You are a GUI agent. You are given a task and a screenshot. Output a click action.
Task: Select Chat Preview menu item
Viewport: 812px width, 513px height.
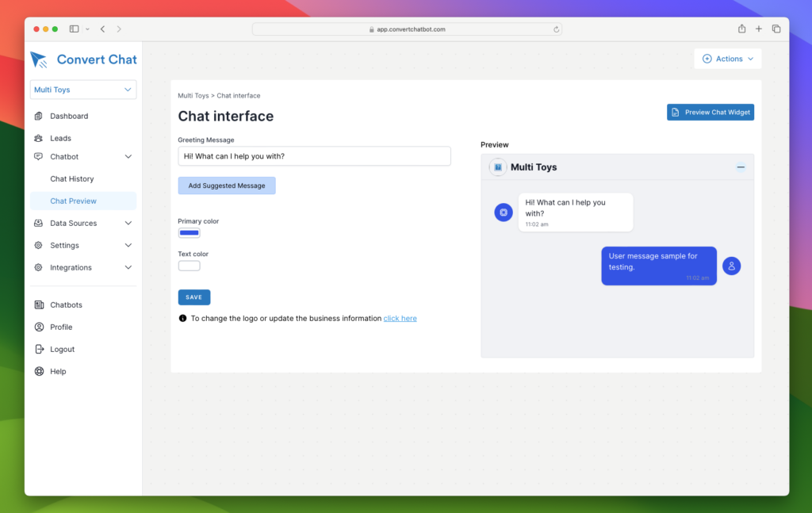(83, 201)
